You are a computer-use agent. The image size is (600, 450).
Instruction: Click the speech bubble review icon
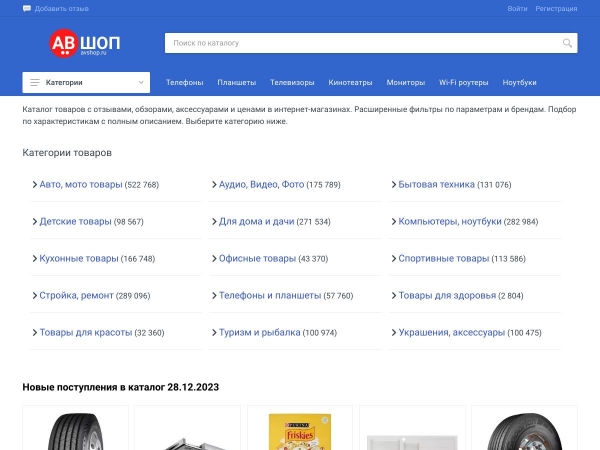click(x=27, y=8)
